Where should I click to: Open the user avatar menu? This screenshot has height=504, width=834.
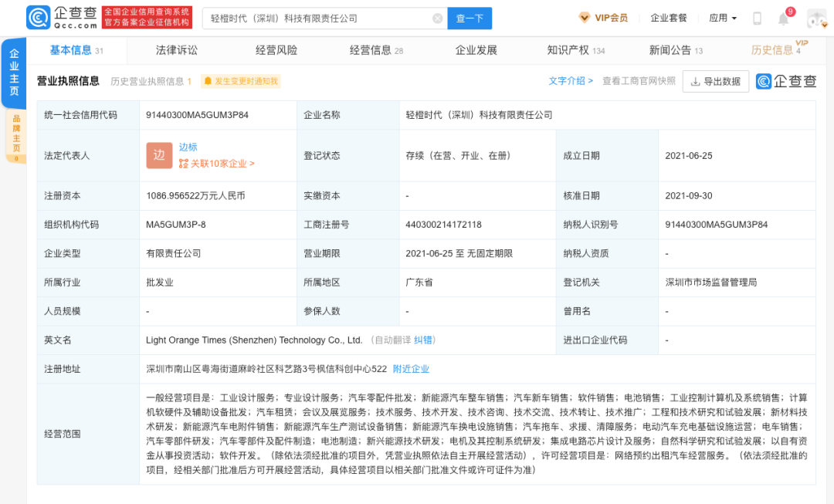[x=816, y=19]
